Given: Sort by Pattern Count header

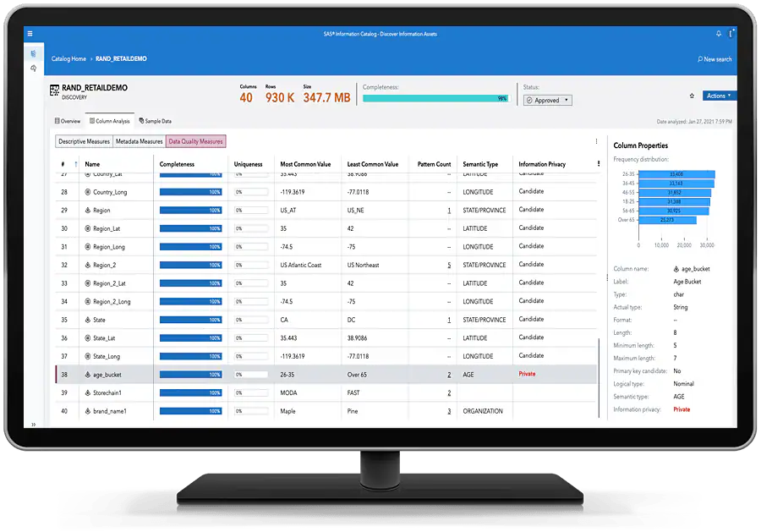Looking at the screenshot, I should [434, 164].
